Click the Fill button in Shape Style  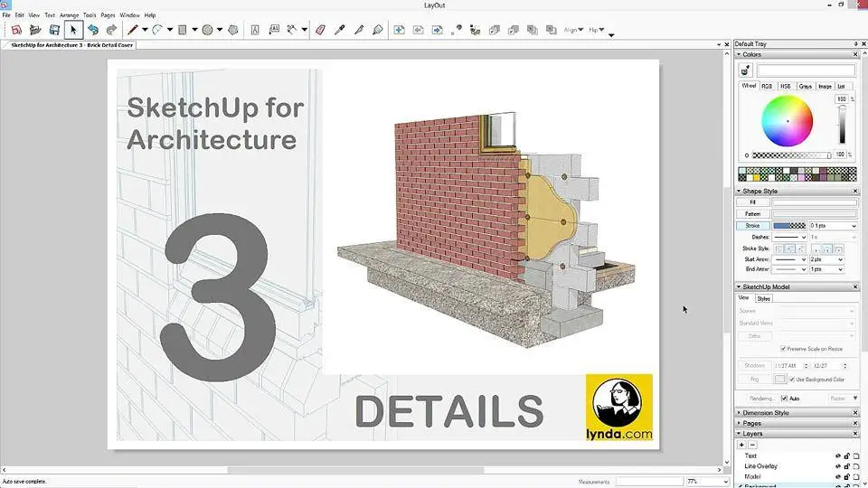tap(753, 202)
